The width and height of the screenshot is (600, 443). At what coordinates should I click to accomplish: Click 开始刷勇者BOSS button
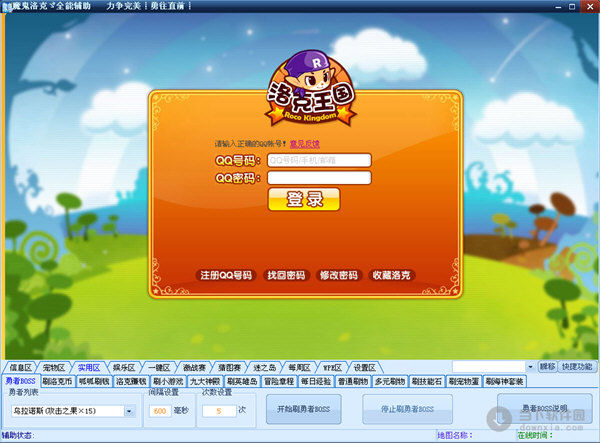(x=303, y=409)
